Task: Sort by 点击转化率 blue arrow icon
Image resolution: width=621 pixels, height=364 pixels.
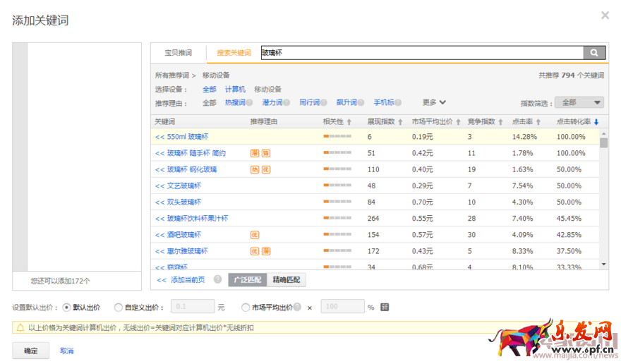Action: coord(596,122)
